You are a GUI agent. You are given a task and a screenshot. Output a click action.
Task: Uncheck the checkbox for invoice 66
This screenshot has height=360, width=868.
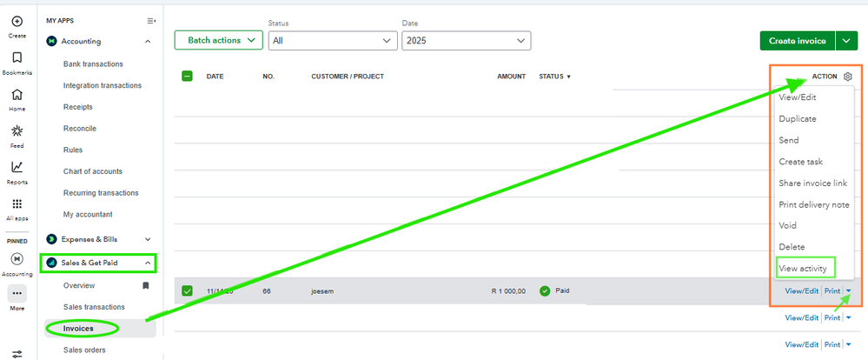click(187, 290)
